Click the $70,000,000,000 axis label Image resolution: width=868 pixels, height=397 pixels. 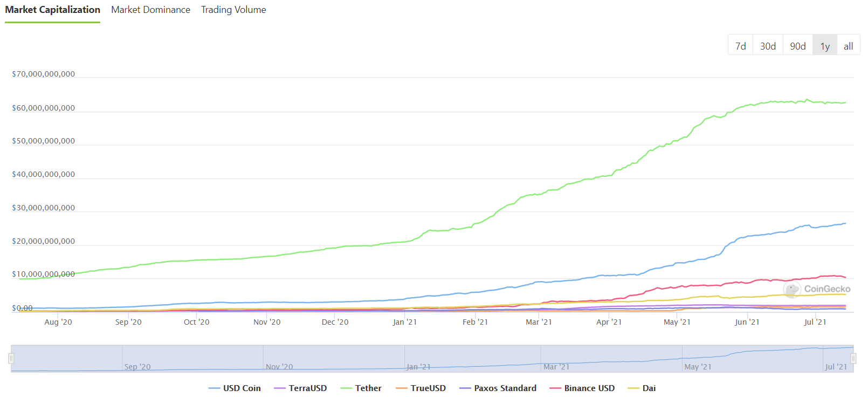click(44, 74)
